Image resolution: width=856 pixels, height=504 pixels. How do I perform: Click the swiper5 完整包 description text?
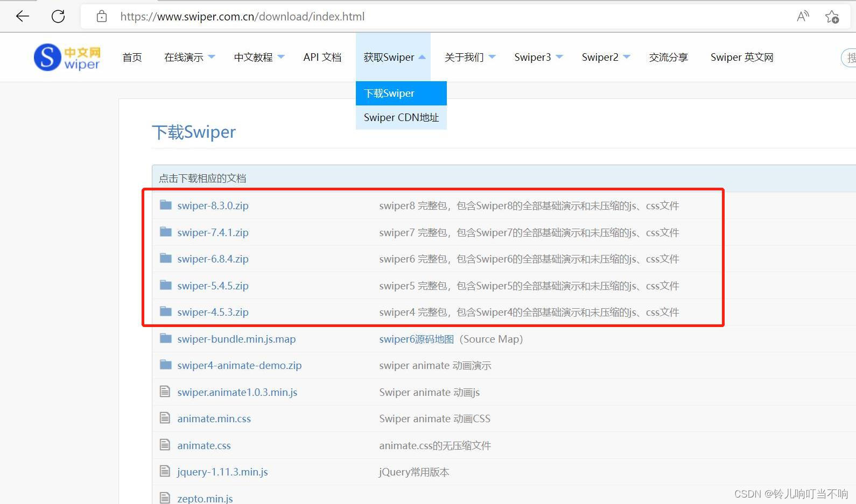coord(529,286)
